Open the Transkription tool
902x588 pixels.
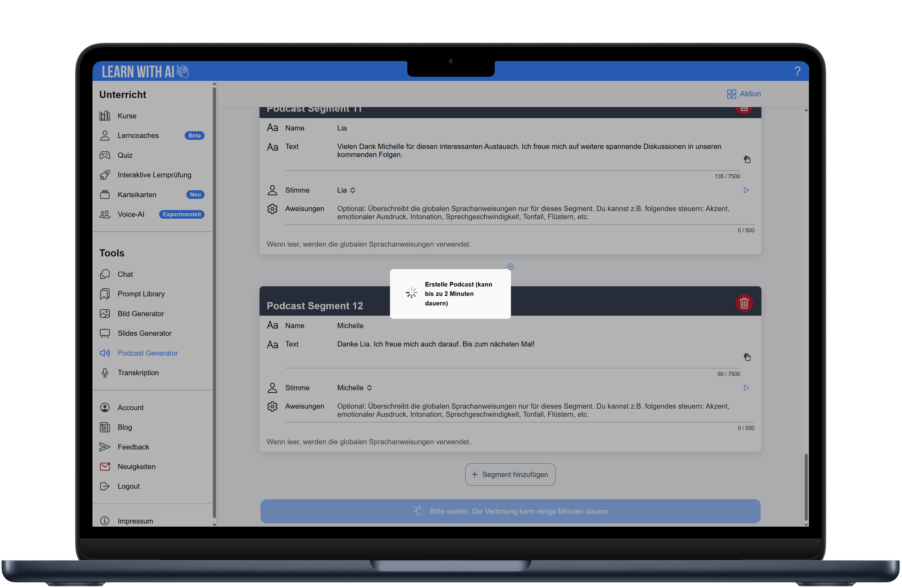tap(138, 372)
